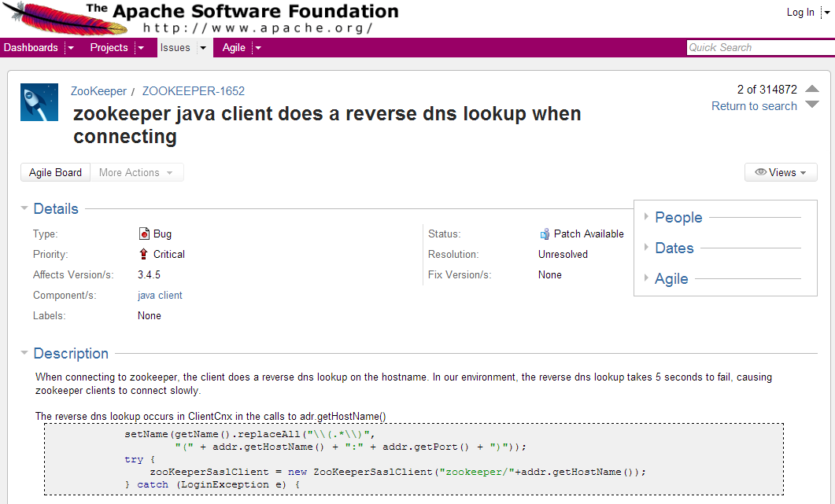This screenshot has width=835, height=504.
Task: Click the eye icon on Views button
Action: pyautogui.click(x=760, y=172)
